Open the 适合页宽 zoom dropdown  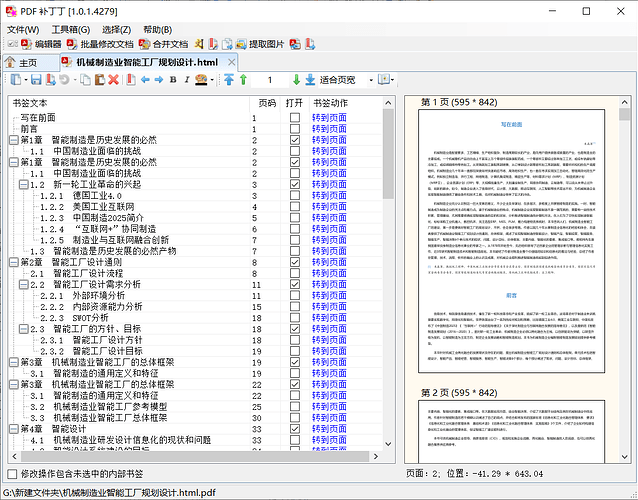tap(371, 80)
